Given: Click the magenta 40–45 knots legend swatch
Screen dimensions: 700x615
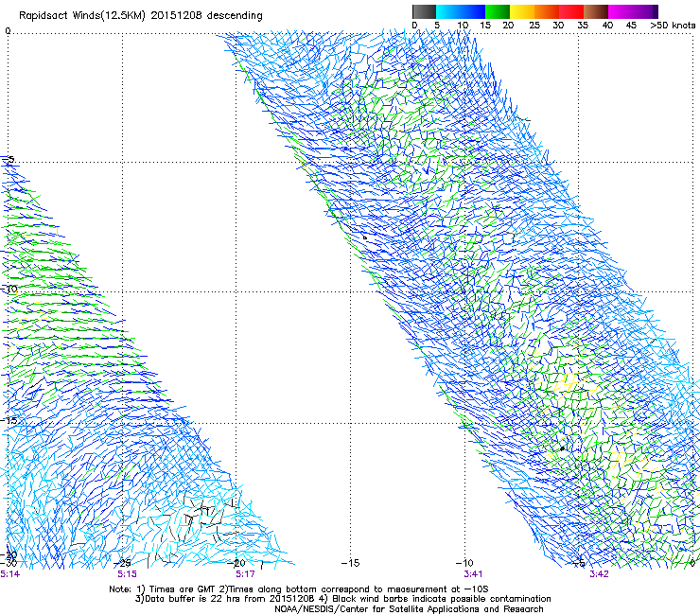Looking at the screenshot, I should (x=621, y=11).
